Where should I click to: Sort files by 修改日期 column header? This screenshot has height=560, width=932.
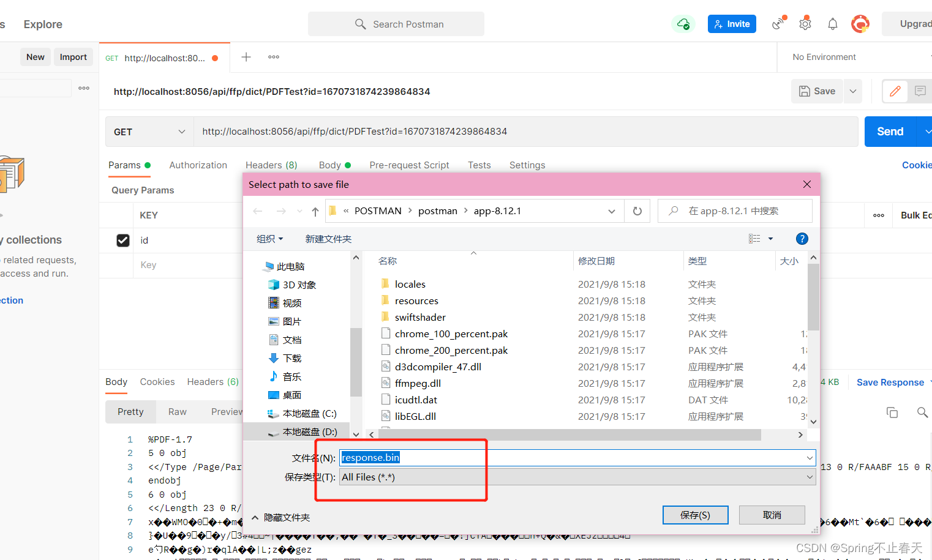(x=596, y=261)
